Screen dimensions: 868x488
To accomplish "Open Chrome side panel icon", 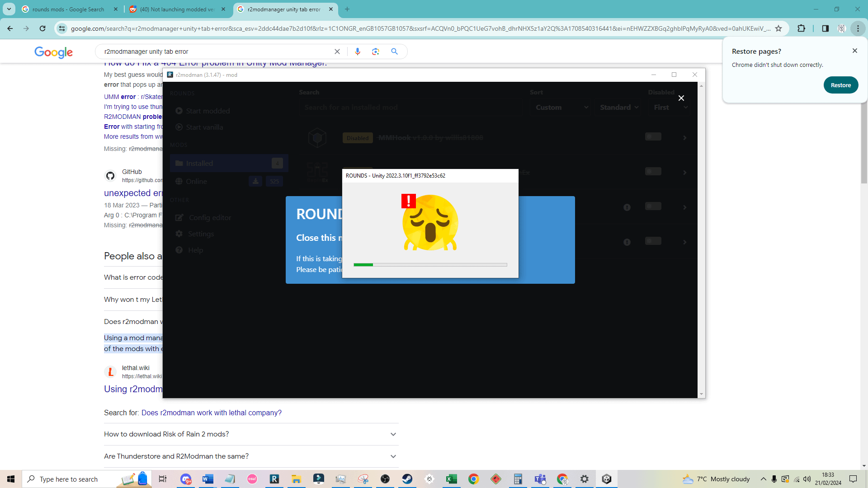I will 825,28.
